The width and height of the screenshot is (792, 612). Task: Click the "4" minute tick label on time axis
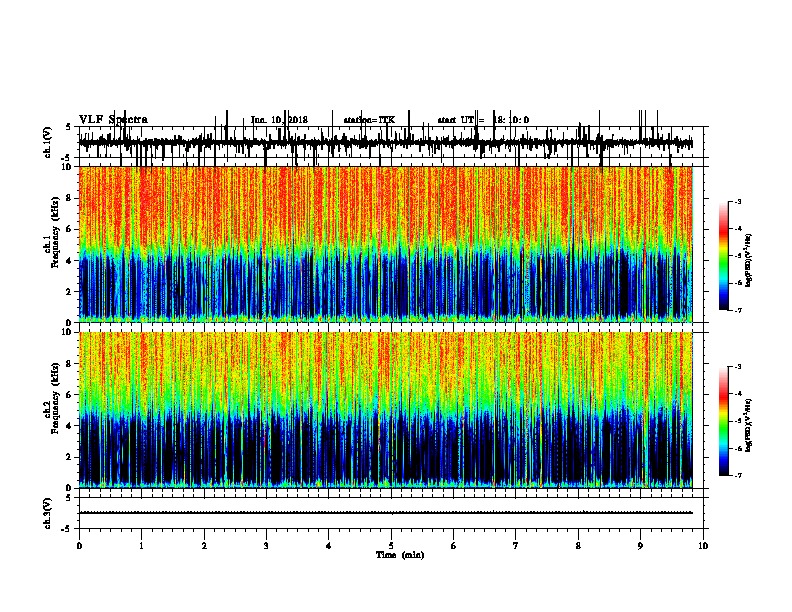tap(329, 545)
